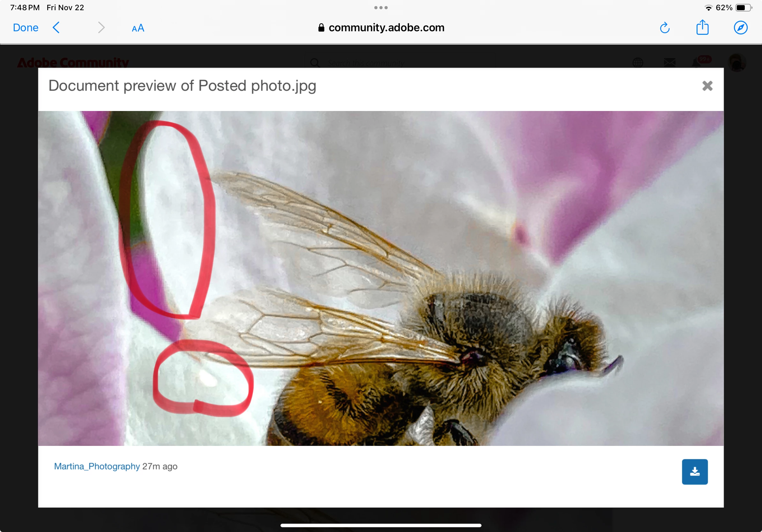Reload the page with the refresh icon
This screenshot has height=532, width=762.
click(664, 28)
